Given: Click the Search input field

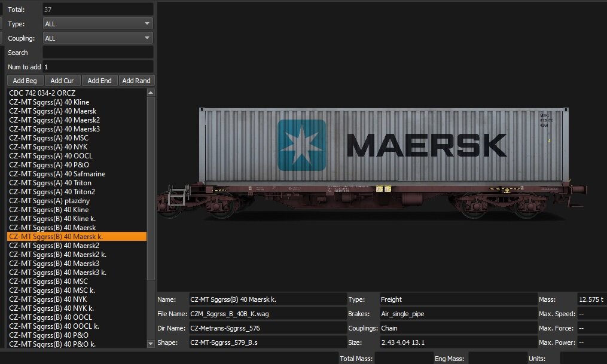Looking at the screenshot, I should [98, 53].
